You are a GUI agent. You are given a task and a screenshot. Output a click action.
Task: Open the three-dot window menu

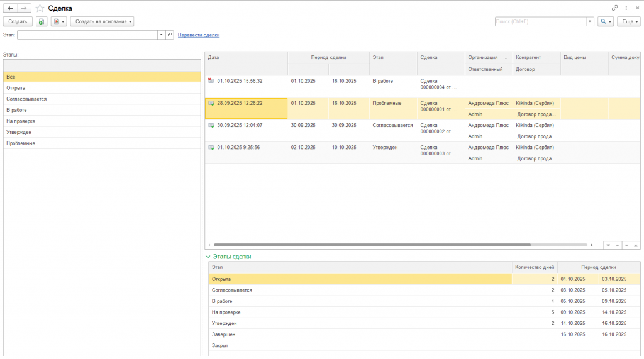626,8
